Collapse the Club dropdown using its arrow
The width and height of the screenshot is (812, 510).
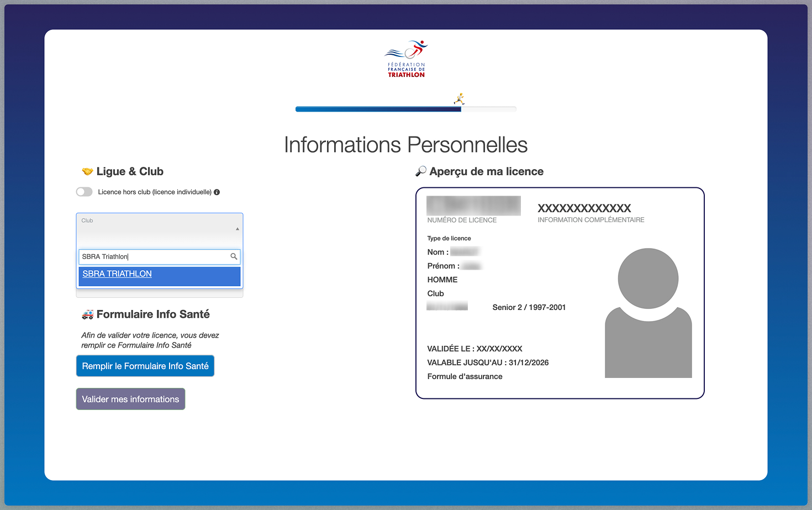[x=238, y=229]
